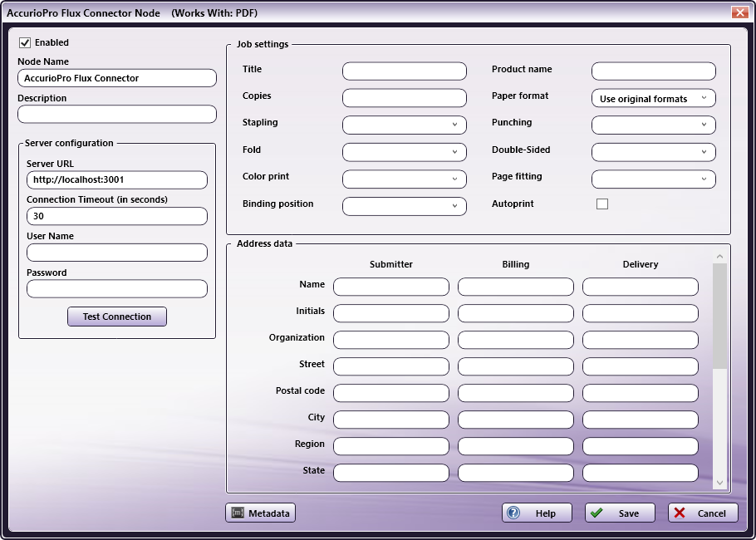
Task: Close the AccurioPro Flux Connector window
Action: tap(739, 12)
